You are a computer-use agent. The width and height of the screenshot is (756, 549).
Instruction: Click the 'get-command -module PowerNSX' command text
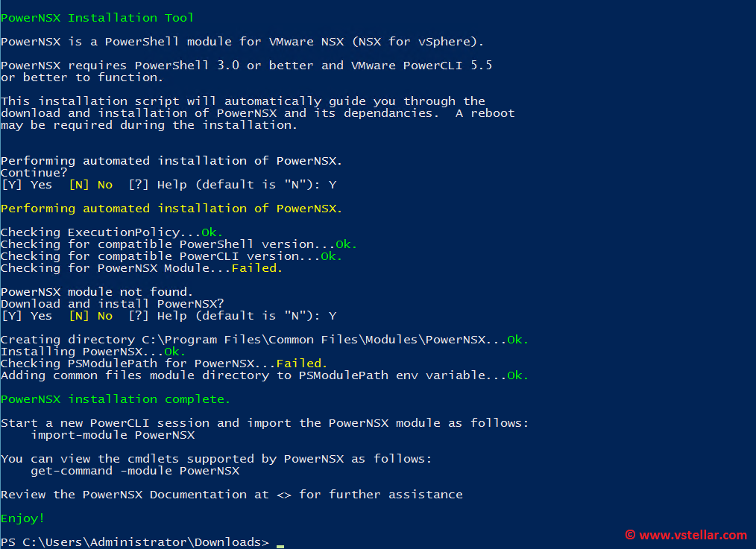pos(134,471)
